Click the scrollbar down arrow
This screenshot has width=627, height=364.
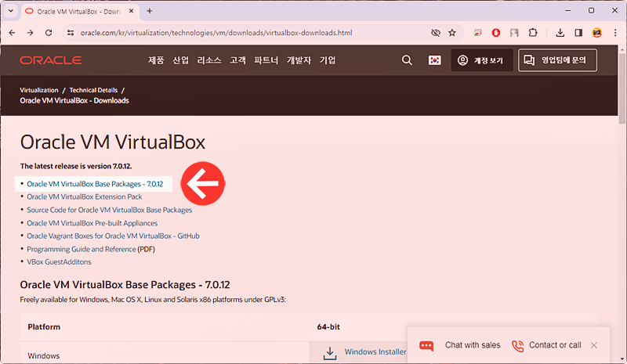tap(622, 359)
